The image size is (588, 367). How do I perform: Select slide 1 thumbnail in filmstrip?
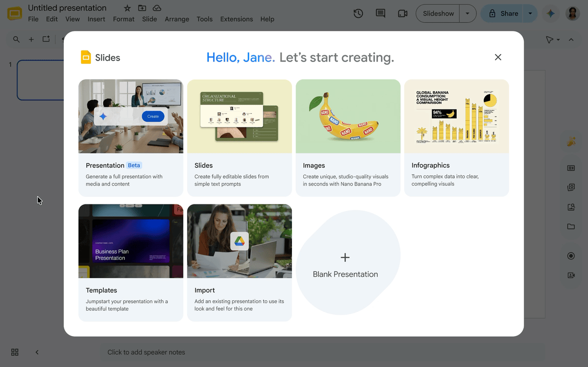coord(40,80)
